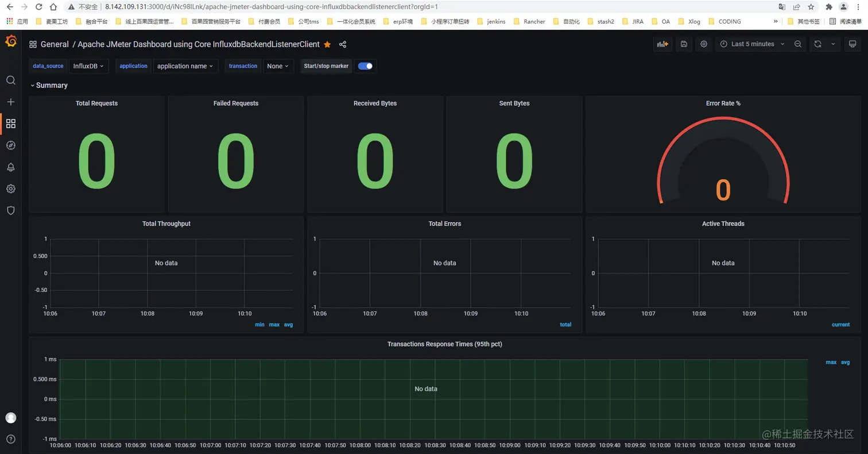Open dashboard settings via the gear icon
This screenshot has width=868, height=454.
[x=704, y=44]
